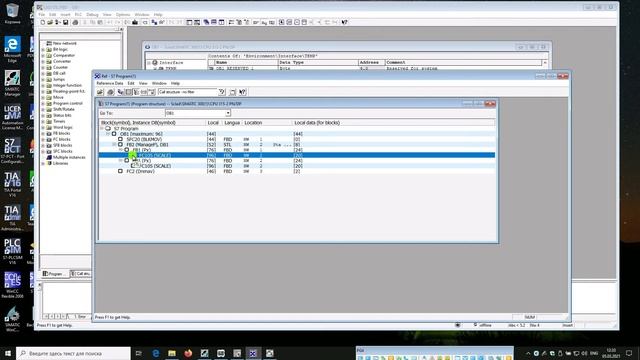This screenshot has height=360, width=640.
Task: Open the Go To block dropdown
Action: pyautogui.click(x=228, y=113)
